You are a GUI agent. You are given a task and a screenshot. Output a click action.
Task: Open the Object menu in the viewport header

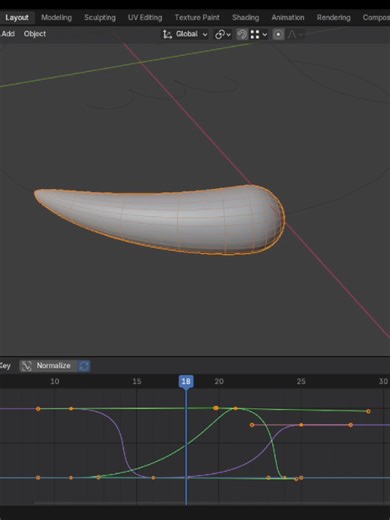(35, 34)
